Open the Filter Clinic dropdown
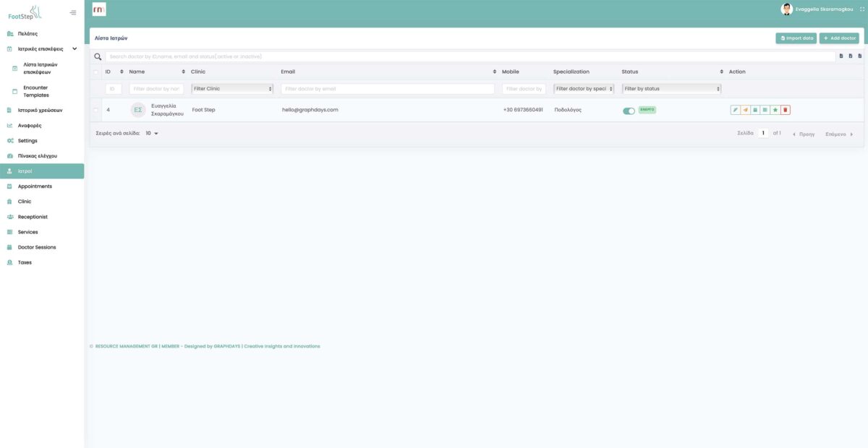This screenshot has height=448, width=868. click(232, 89)
